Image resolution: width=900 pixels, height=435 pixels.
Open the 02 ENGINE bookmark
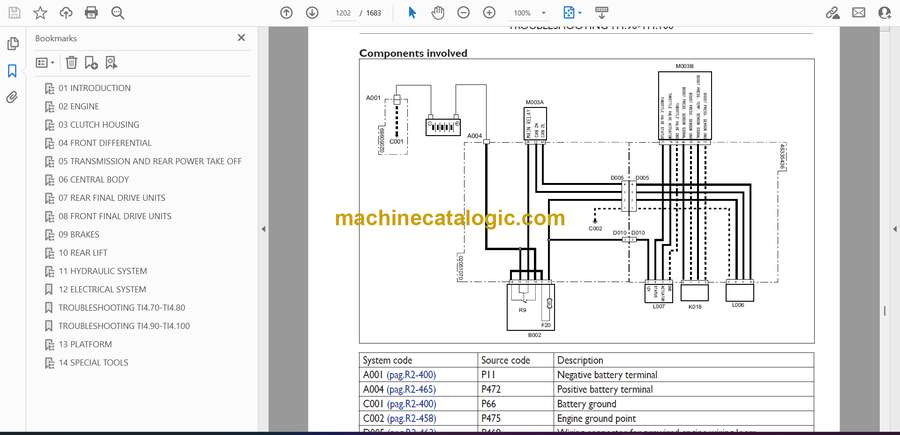click(79, 106)
